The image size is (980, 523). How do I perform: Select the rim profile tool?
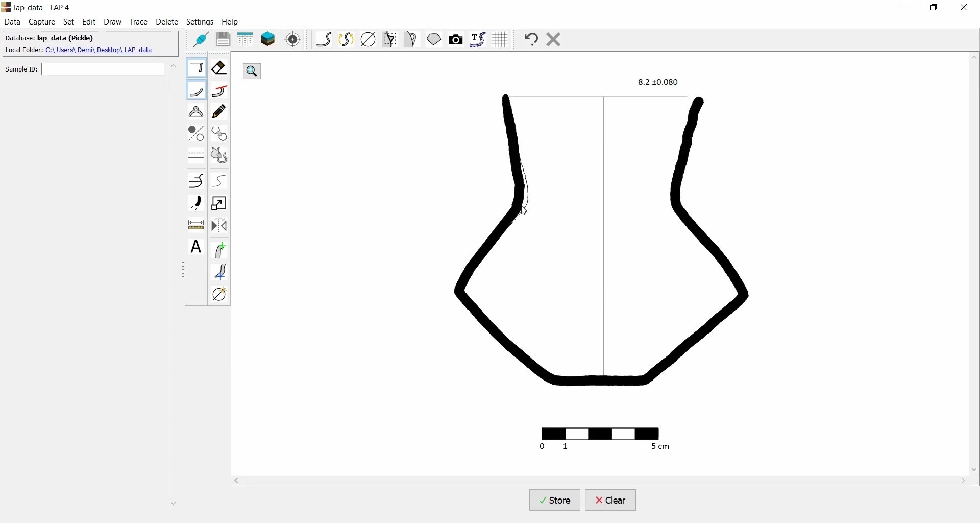tap(197, 68)
